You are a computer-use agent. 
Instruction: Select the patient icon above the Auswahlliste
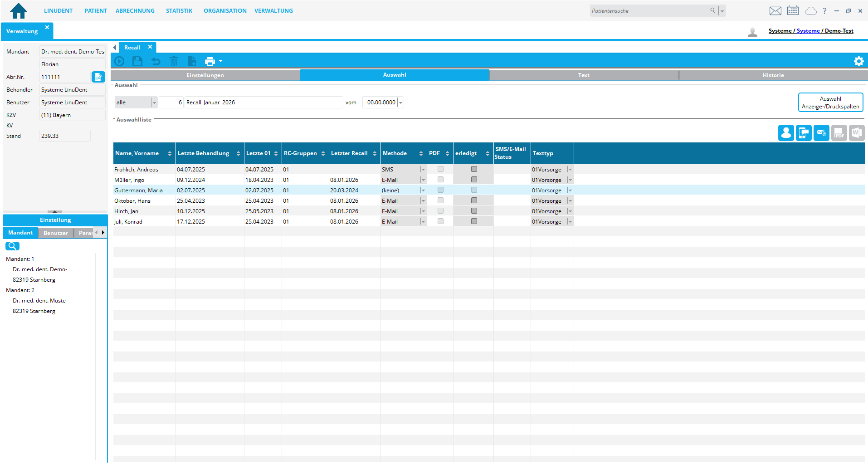click(786, 133)
